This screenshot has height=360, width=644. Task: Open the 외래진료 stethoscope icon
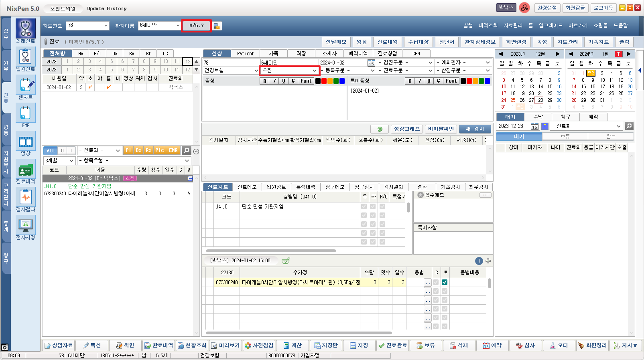pyautogui.click(x=26, y=29)
